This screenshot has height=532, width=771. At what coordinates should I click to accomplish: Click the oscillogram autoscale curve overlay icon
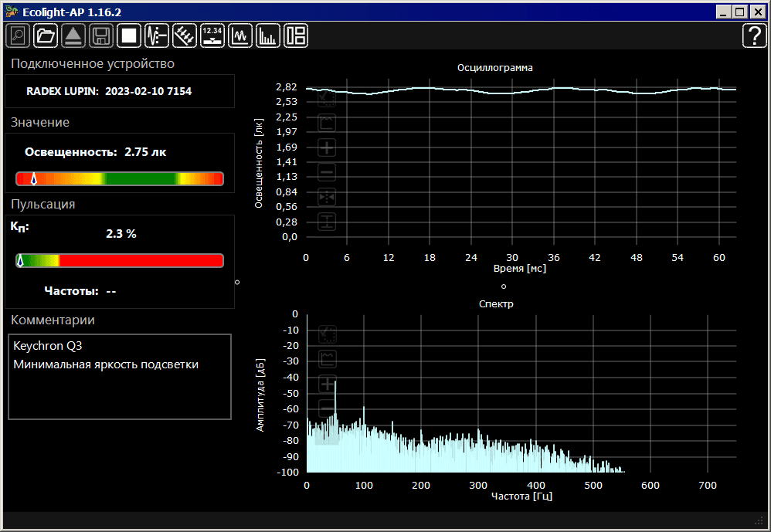tap(327, 123)
